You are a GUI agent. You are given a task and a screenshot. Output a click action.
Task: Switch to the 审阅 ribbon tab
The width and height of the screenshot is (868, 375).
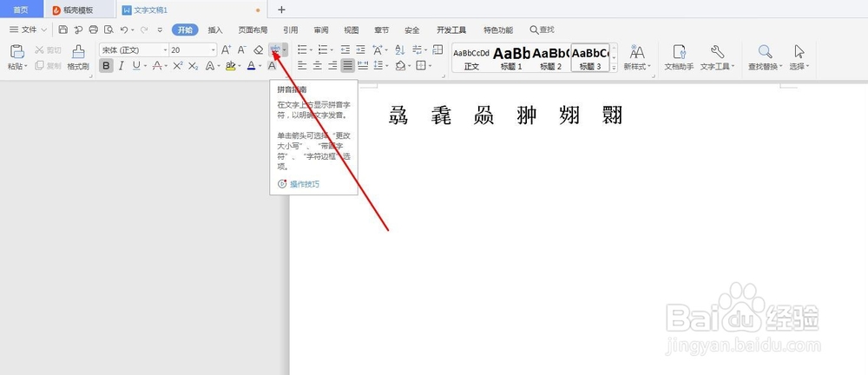point(321,30)
